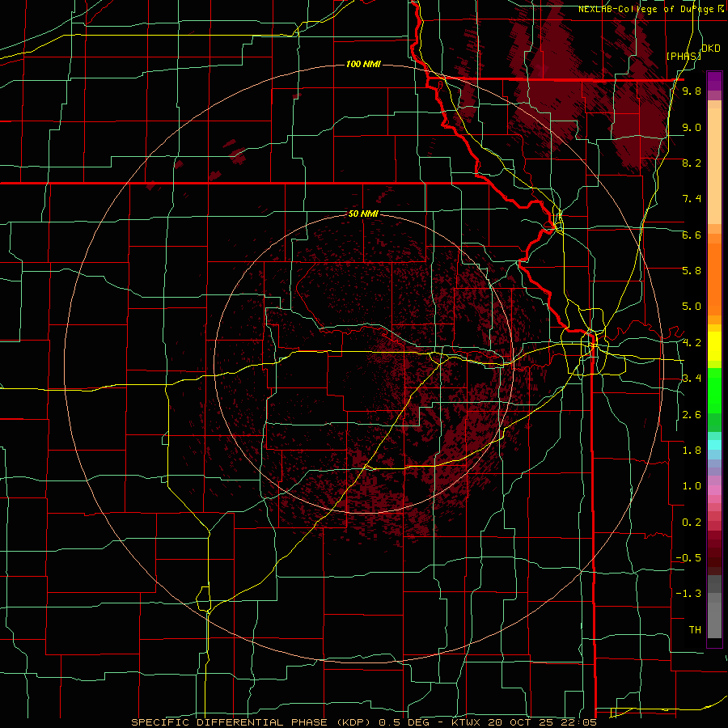
Task: Click the -0.5 value on the scale
Action: point(688,558)
